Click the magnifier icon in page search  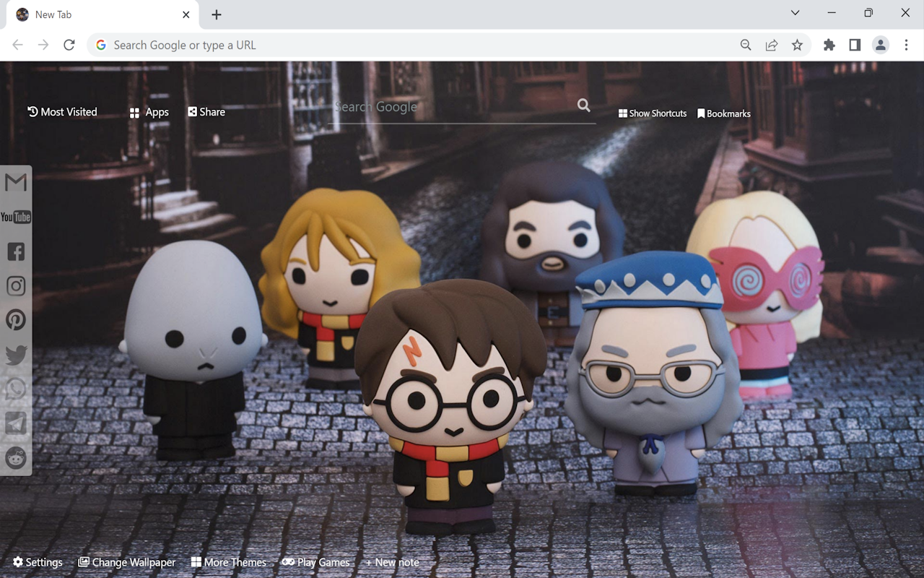[x=584, y=105]
